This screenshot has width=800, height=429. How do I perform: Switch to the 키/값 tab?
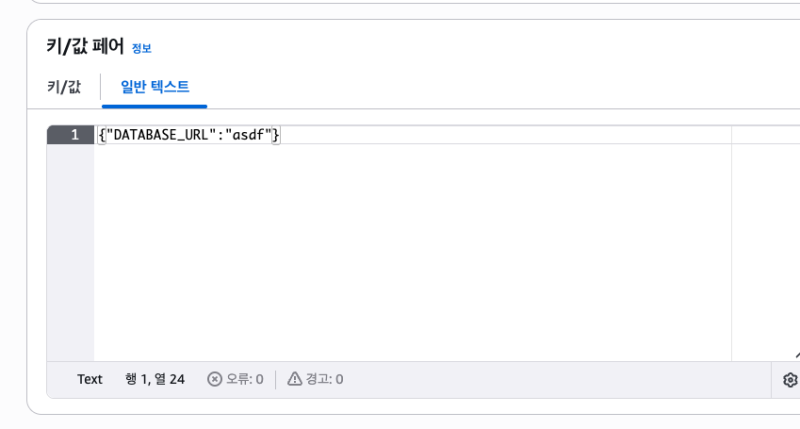pyautogui.click(x=64, y=87)
